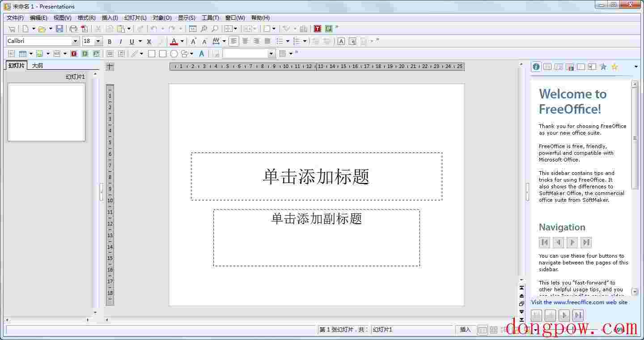
Task: Click the PDF export icon
Action: pos(84,29)
